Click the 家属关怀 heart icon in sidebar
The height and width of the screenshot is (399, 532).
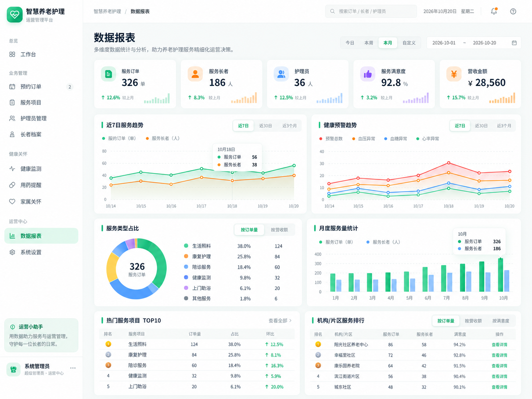coord(12,201)
